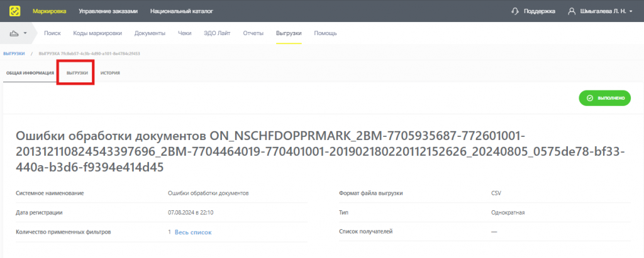
Task: Click breadcrumb ВЫГРУЗКА 7fc8eb57-4c3b-4d90-a101-8e4784c2f453
Action: pyautogui.click(x=89, y=53)
